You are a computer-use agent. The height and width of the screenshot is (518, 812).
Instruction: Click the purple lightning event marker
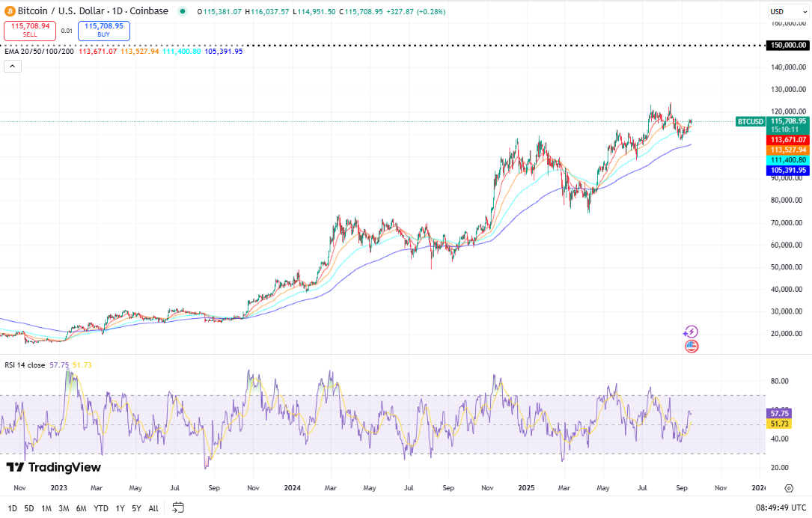692,332
